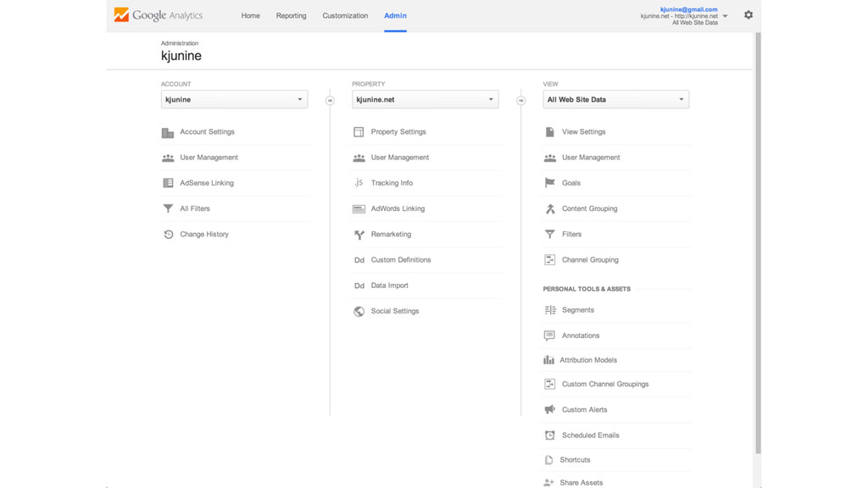
Task: Open the Customization tab
Action: tap(345, 15)
